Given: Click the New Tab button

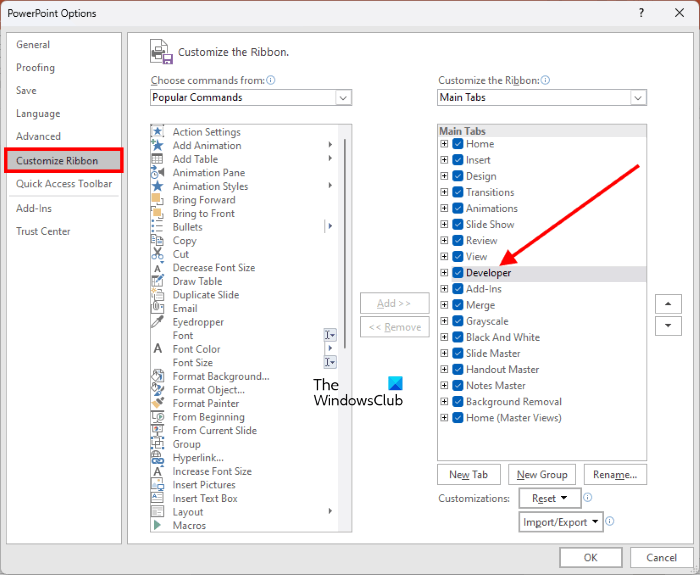Looking at the screenshot, I should tap(469, 475).
